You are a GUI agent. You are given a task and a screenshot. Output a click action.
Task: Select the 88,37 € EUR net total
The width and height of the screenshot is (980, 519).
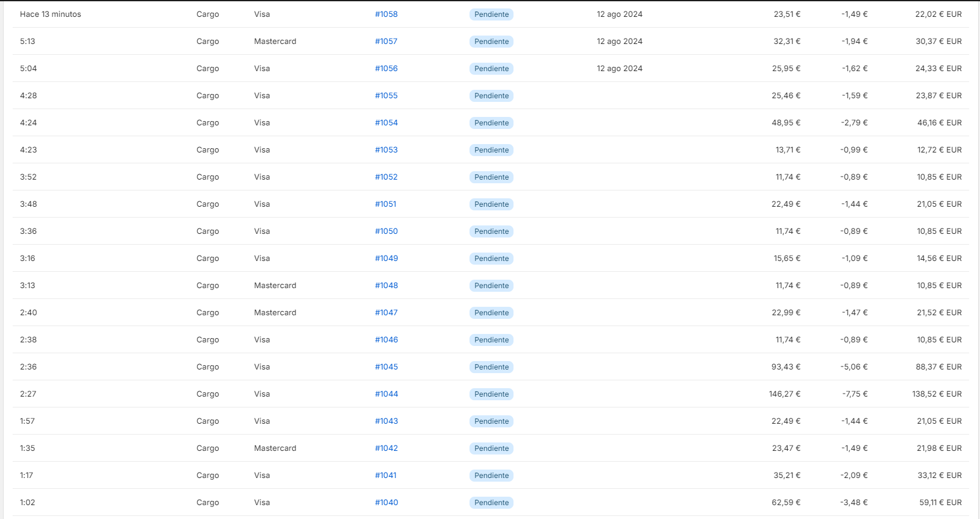click(938, 366)
